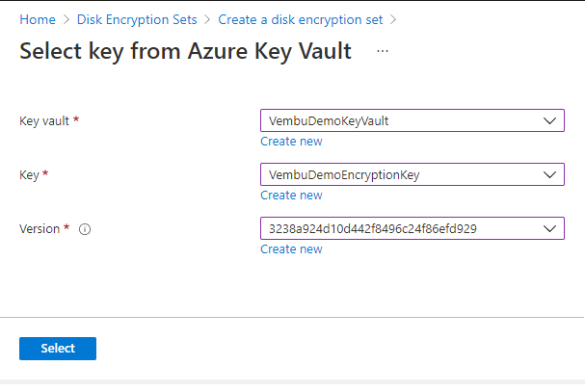Click the chevron arrow in Key vault dropdown
The image size is (585, 392).
pos(550,120)
